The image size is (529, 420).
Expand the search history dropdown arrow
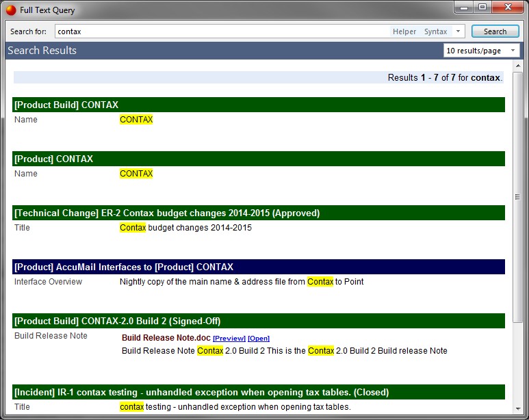point(458,31)
